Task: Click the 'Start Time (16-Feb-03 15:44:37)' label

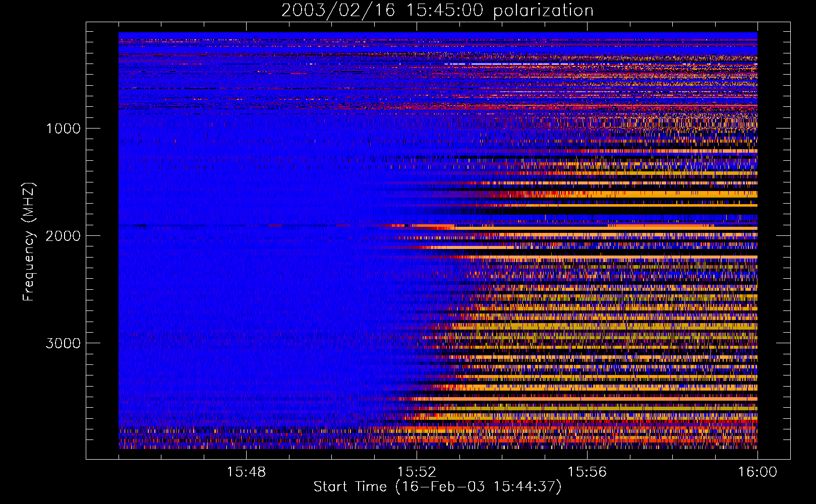Action: [437, 487]
